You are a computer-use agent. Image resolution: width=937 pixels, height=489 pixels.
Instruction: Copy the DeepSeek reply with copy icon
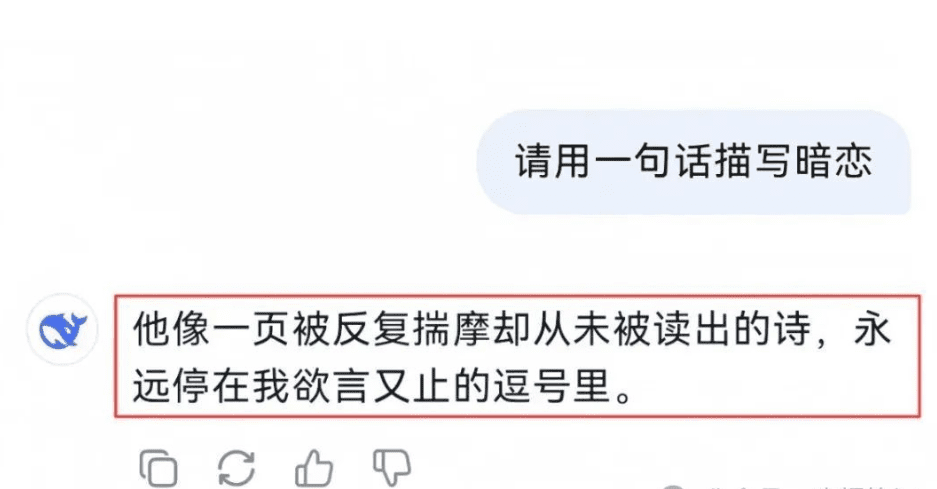[x=158, y=467]
